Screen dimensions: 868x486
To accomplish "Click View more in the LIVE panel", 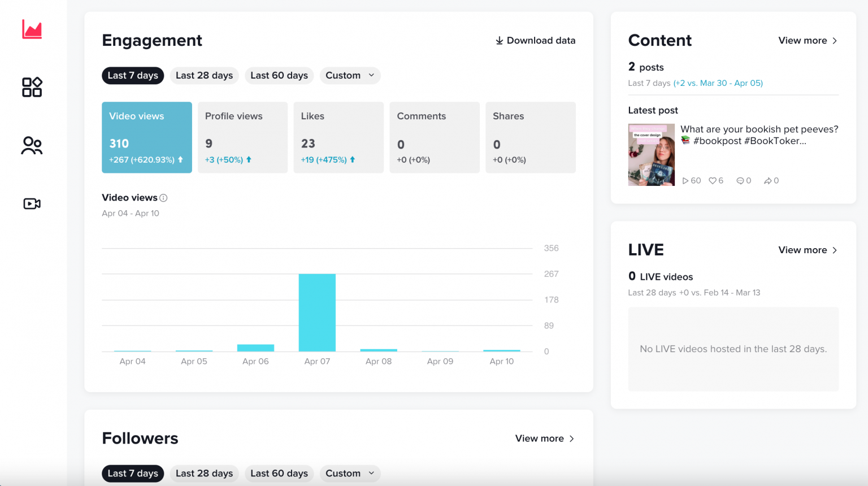I will click(808, 250).
